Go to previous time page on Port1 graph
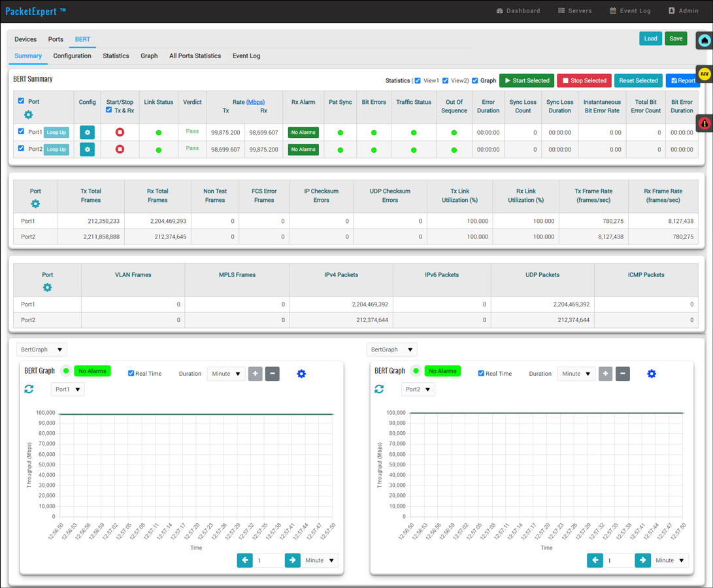This screenshot has height=588, width=713. 244,561
